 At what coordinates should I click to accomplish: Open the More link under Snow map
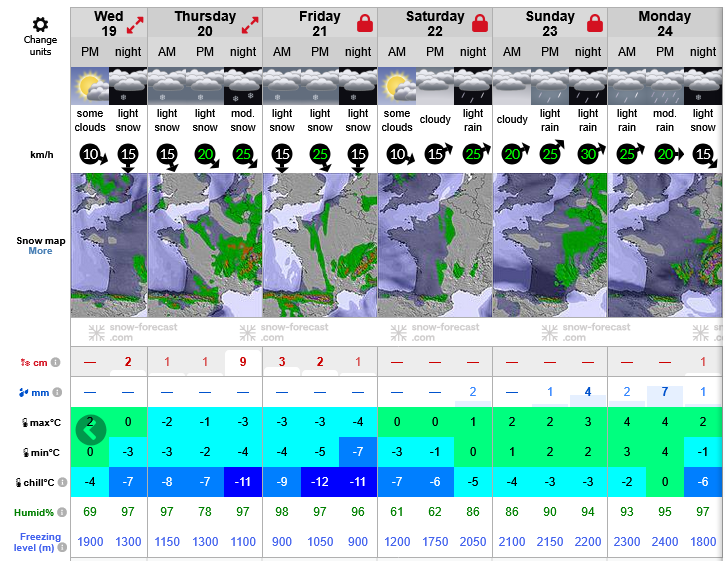(40, 251)
